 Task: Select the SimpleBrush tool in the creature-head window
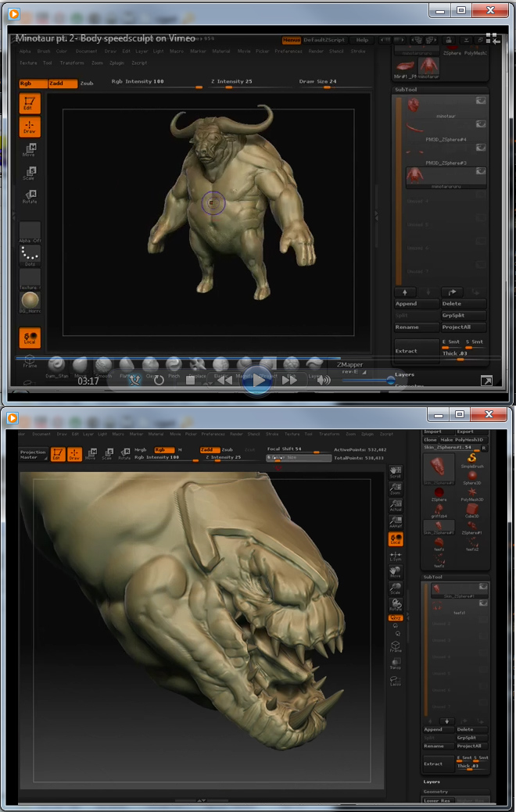(x=472, y=460)
